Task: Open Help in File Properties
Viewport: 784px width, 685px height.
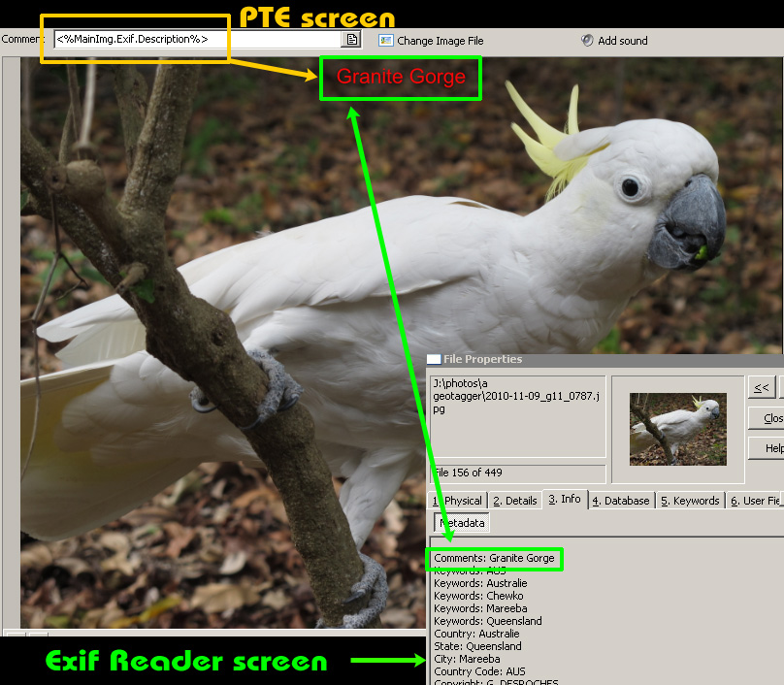Action: tap(766, 448)
